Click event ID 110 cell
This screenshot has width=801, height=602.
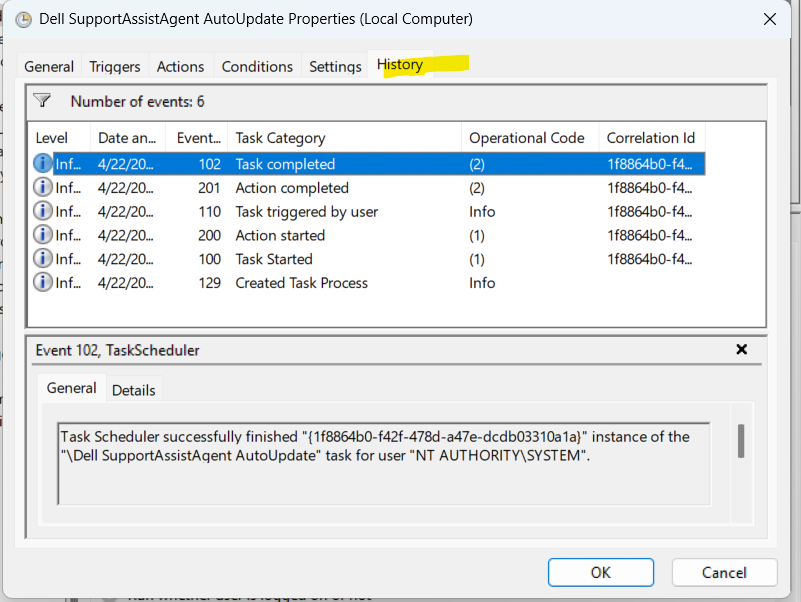pyautogui.click(x=209, y=212)
